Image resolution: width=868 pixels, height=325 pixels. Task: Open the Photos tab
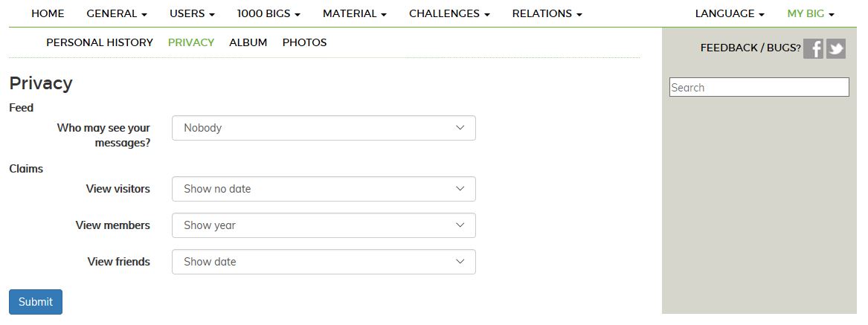click(x=304, y=42)
